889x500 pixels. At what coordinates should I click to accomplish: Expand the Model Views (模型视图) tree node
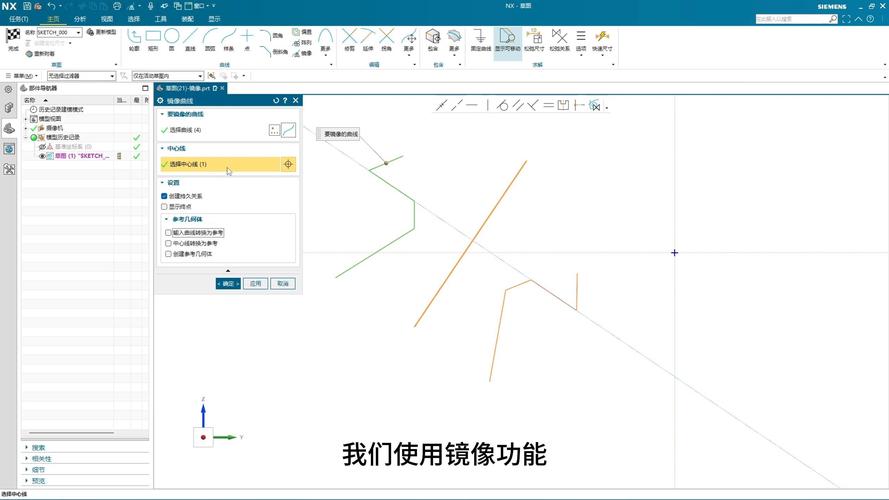[x=26, y=119]
